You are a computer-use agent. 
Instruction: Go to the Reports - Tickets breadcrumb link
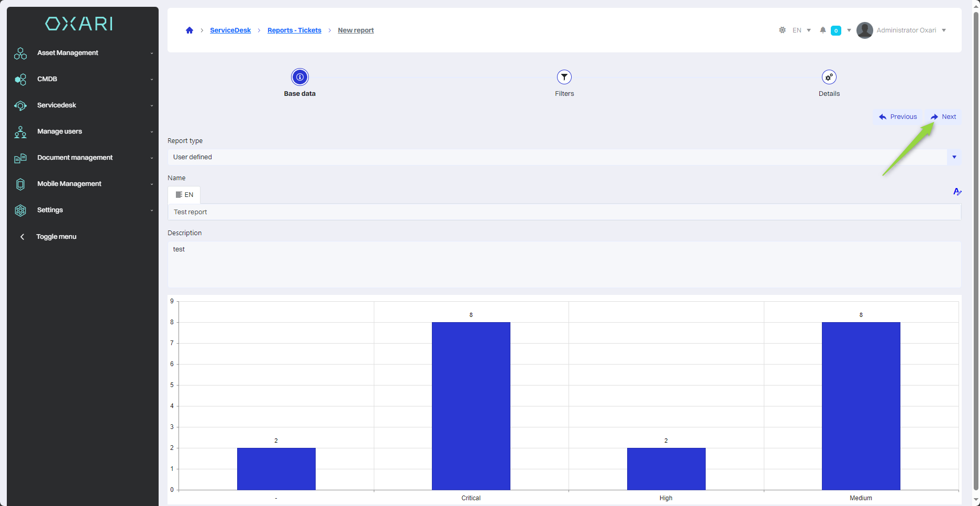tap(294, 30)
